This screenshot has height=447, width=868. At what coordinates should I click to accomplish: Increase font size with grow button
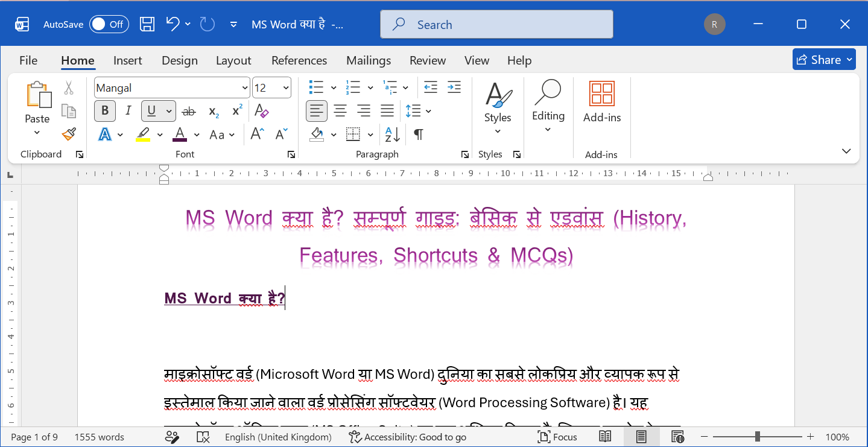coord(258,134)
